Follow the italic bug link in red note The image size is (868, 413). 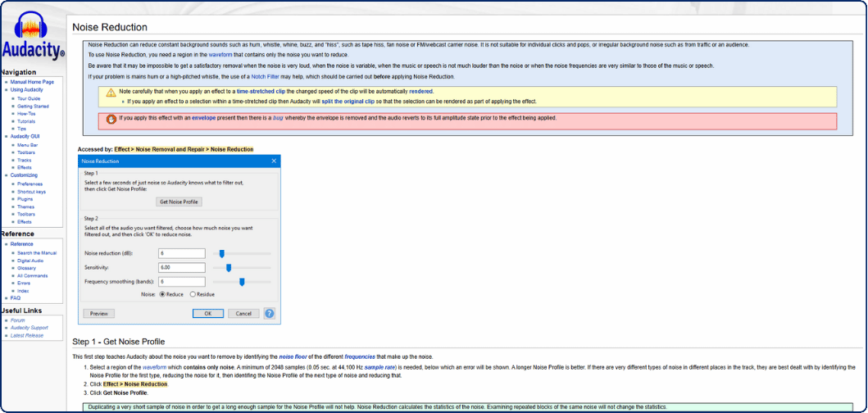tap(279, 118)
